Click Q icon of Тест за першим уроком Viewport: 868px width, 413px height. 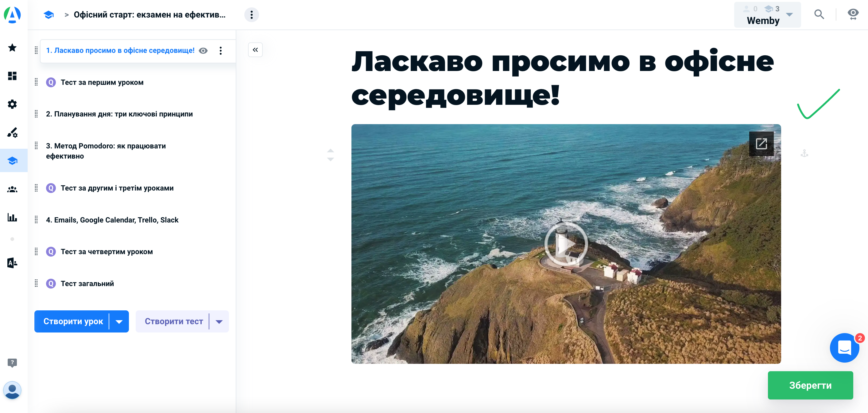pos(51,82)
